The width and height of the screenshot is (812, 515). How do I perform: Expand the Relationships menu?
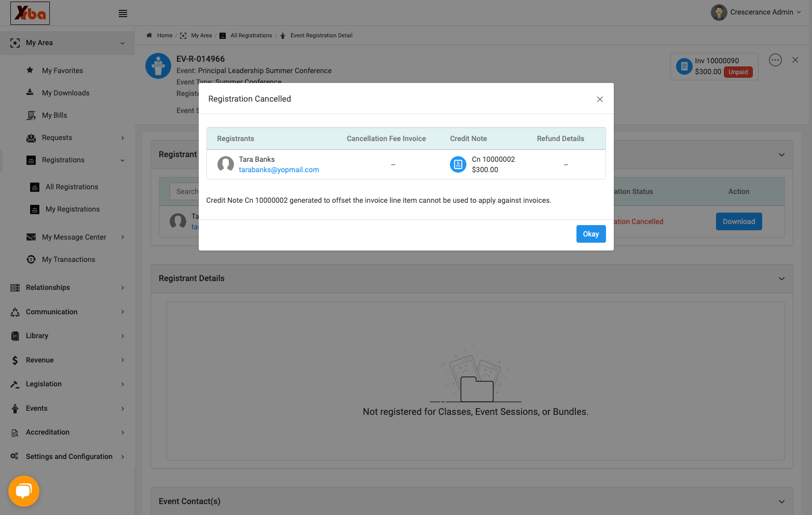pos(122,288)
